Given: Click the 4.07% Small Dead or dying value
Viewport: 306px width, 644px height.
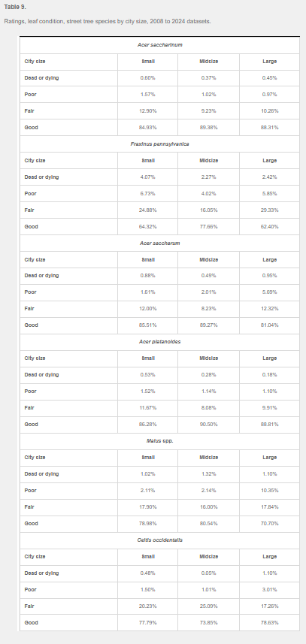Looking at the screenshot, I should click(148, 177).
